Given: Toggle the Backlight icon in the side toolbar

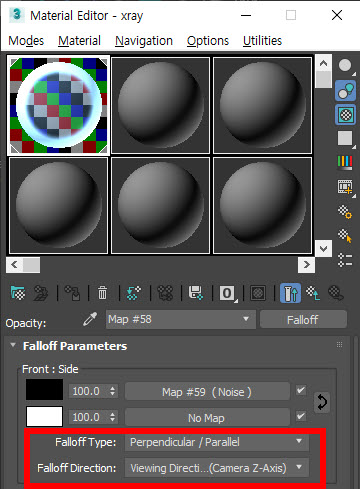Looking at the screenshot, I should click(x=345, y=90).
